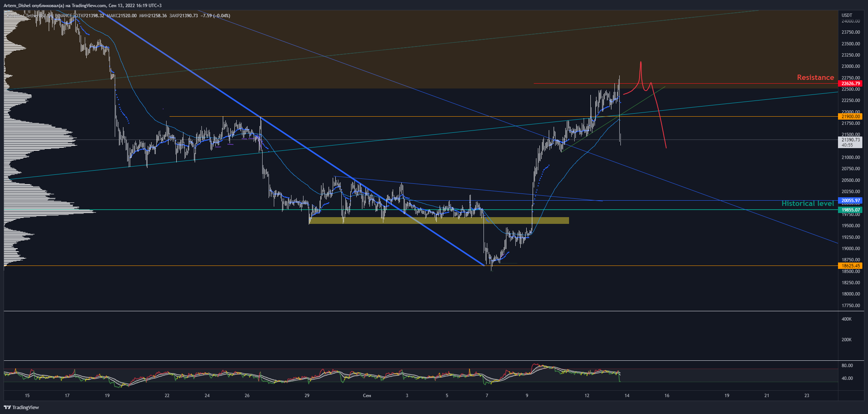Click the date label 15 on time axis

(x=27, y=396)
